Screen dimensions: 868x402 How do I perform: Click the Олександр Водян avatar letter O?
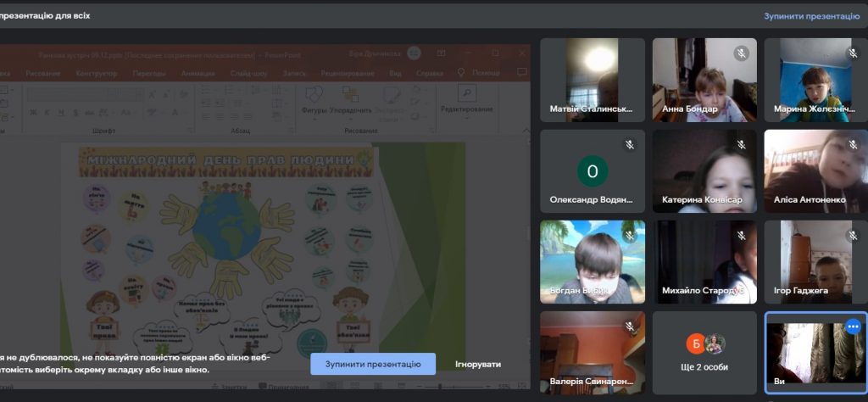[x=593, y=171]
